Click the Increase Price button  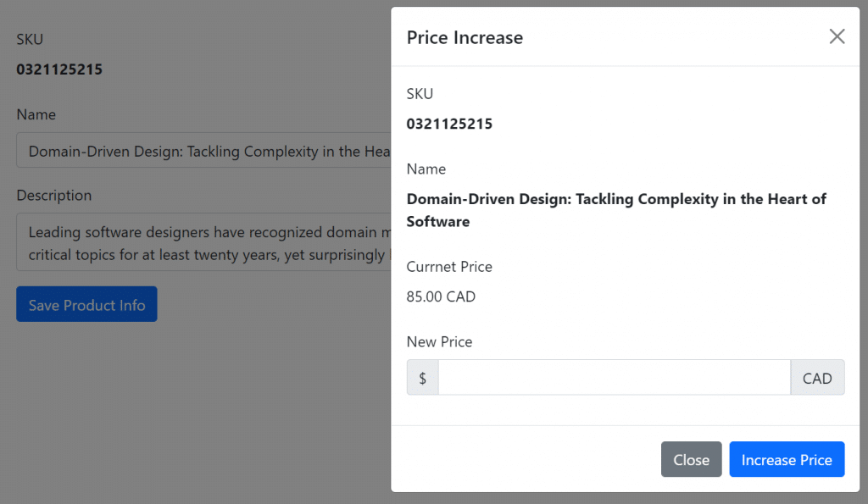point(787,459)
